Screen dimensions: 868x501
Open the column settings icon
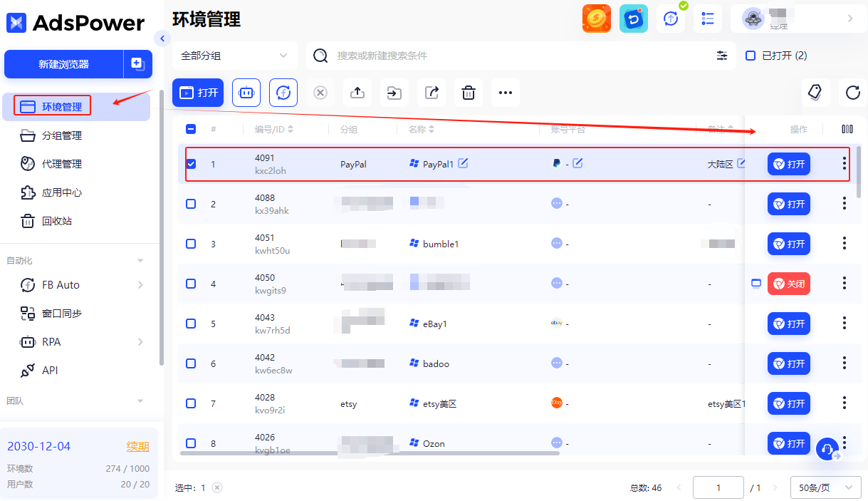point(847,129)
